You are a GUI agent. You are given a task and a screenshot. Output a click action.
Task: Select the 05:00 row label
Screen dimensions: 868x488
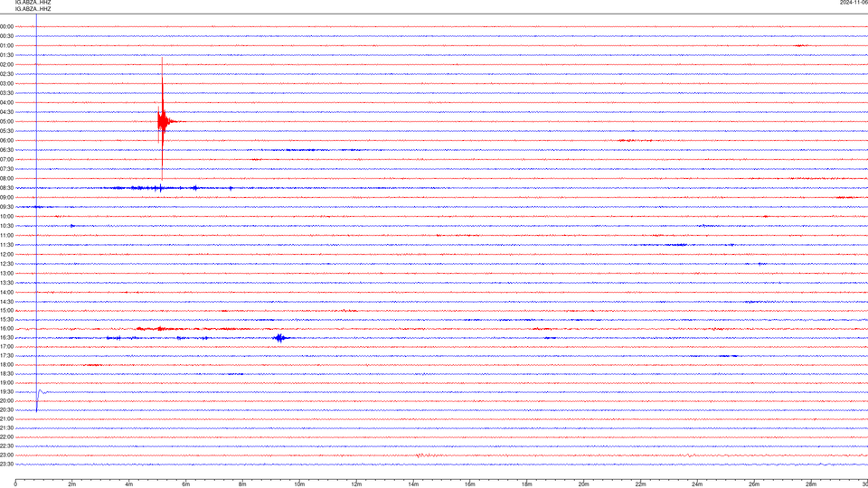point(6,122)
